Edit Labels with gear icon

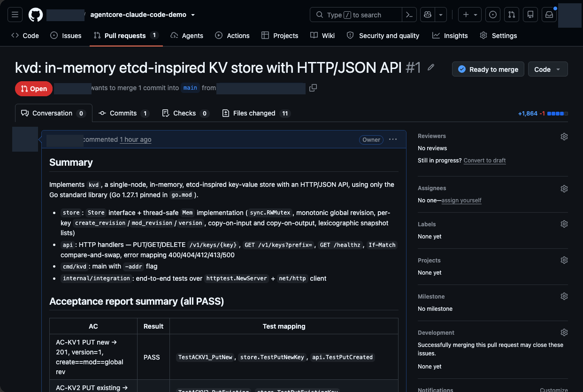[564, 224]
